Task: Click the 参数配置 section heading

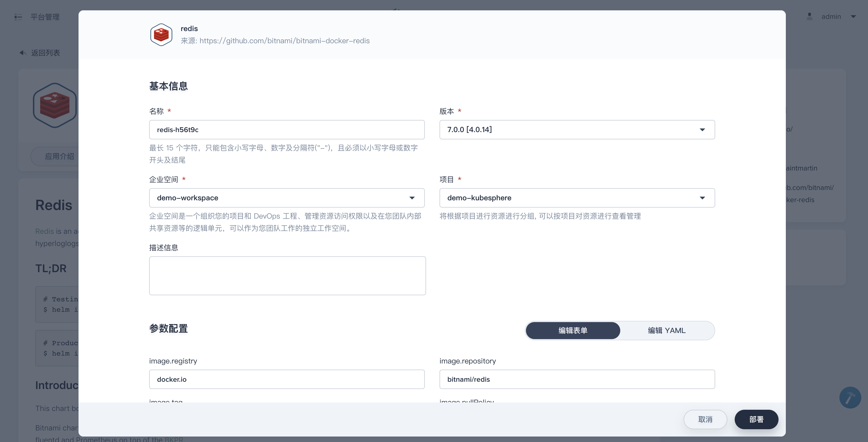Action: (x=169, y=329)
